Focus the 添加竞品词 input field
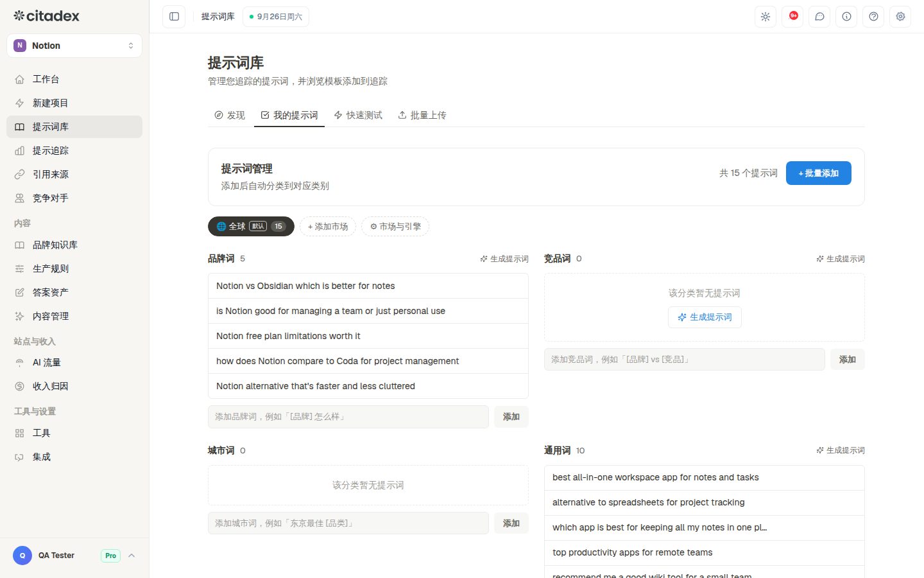 click(x=685, y=360)
